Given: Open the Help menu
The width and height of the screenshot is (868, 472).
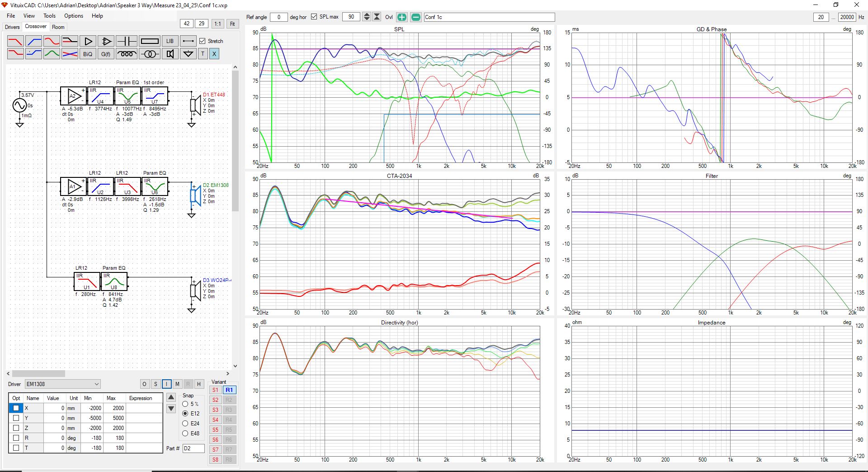Looking at the screenshot, I should (x=97, y=16).
